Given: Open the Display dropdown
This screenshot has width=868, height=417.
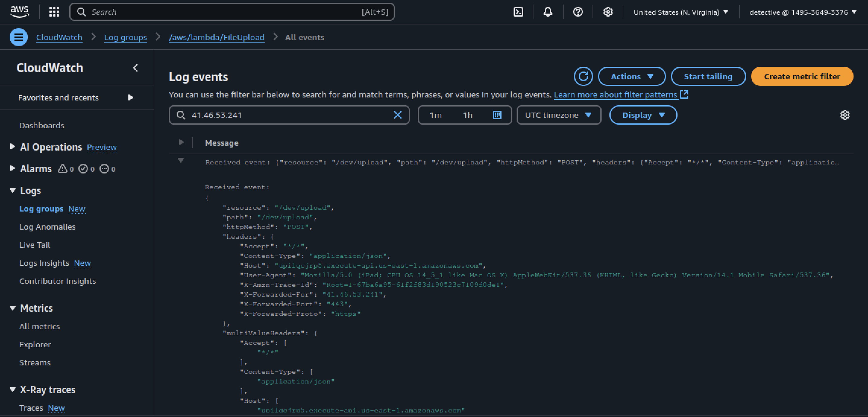Looking at the screenshot, I should point(643,115).
